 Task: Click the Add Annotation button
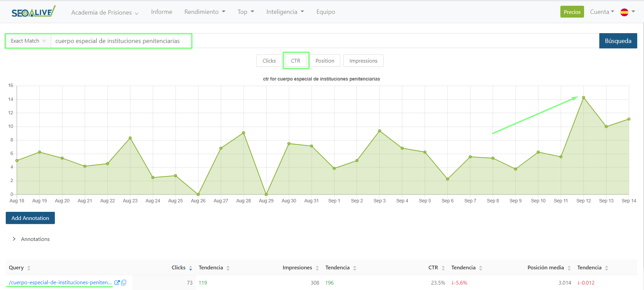tap(30, 218)
